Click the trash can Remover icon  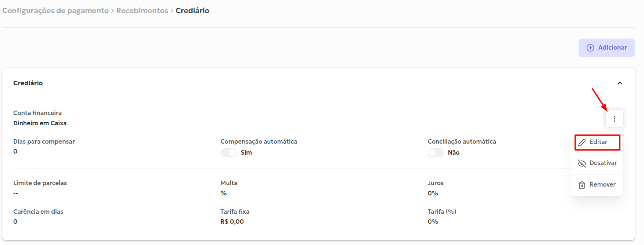coord(582,185)
